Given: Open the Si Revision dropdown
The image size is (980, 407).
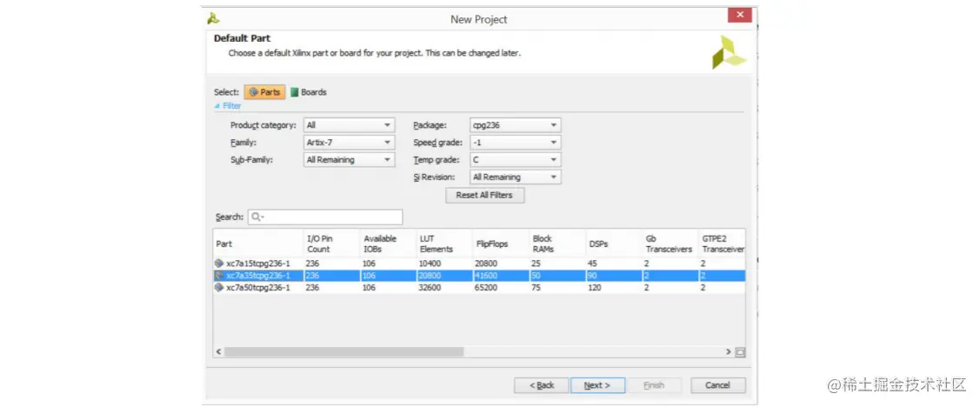Looking at the screenshot, I should click(515, 177).
